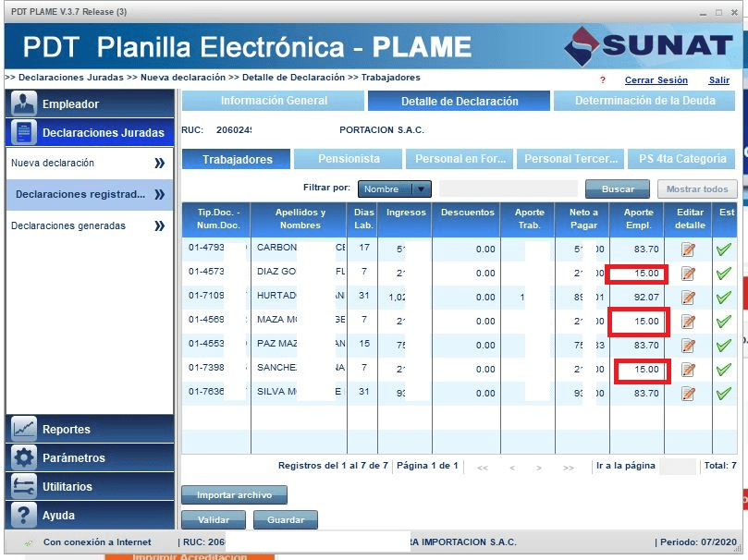
Task: Open the Filtrar por Nombre dropdown
Action: [x=395, y=189]
